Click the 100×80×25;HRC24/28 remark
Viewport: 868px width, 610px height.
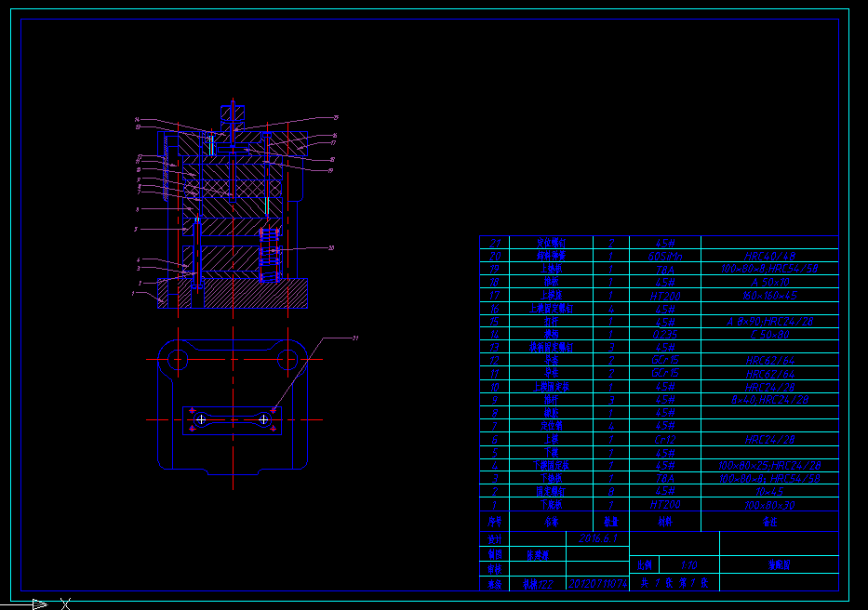click(769, 466)
